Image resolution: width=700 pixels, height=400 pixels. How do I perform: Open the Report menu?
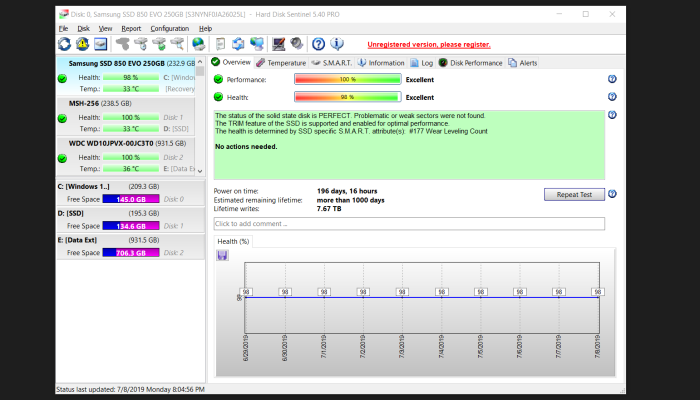pyautogui.click(x=131, y=29)
